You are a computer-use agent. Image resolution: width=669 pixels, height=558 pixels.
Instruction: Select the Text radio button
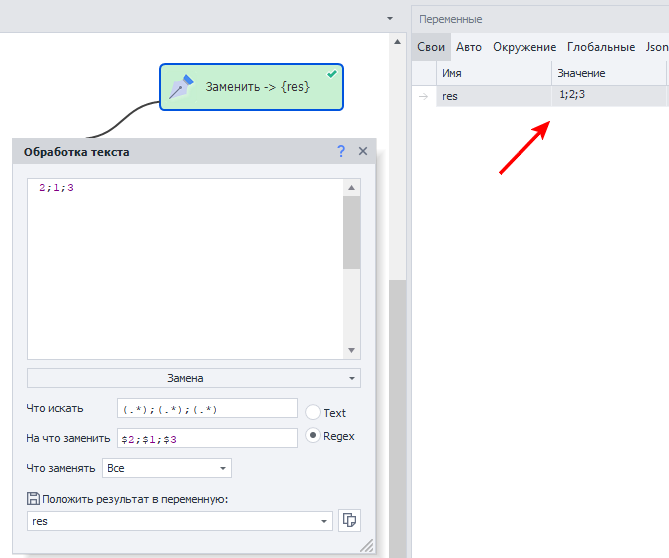(x=313, y=412)
